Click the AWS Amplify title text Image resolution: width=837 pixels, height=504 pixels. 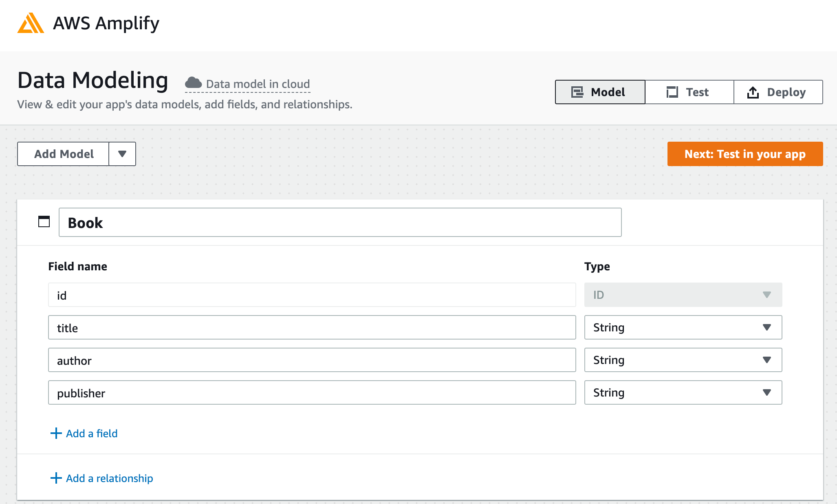tap(106, 23)
